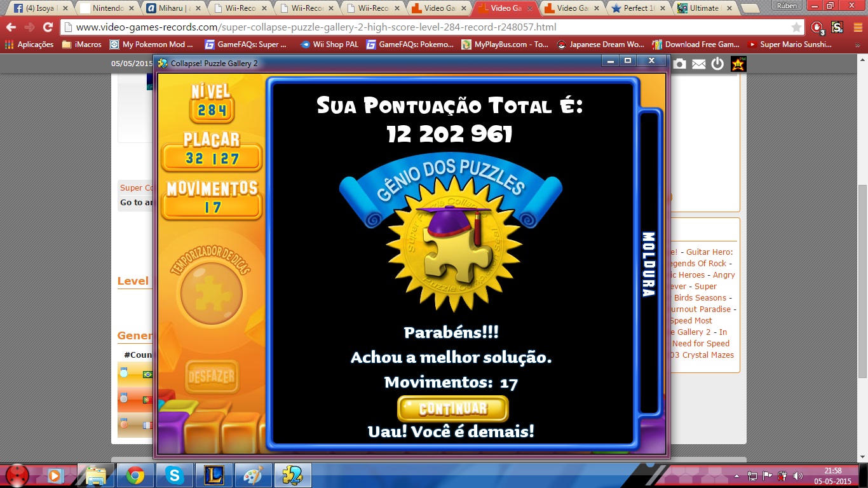Click the power icon in site header
Image resolution: width=868 pixels, height=488 pixels.
(717, 64)
